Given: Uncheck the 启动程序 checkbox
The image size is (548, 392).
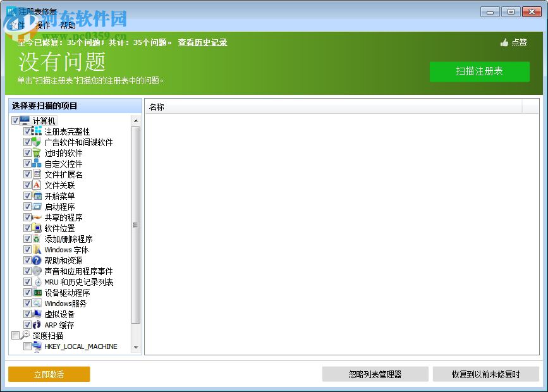Looking at the screenshot, I should point(28,206).
